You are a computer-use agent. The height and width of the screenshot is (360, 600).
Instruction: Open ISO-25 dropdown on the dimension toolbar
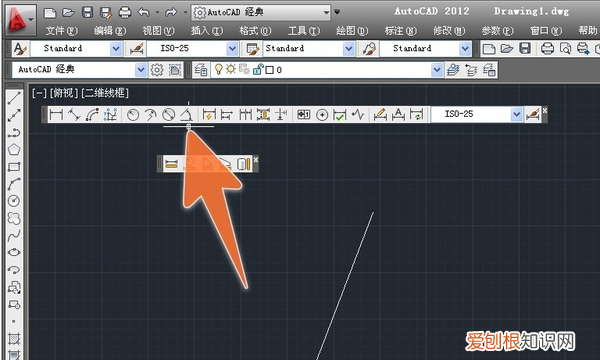click(x=516, y=114)
